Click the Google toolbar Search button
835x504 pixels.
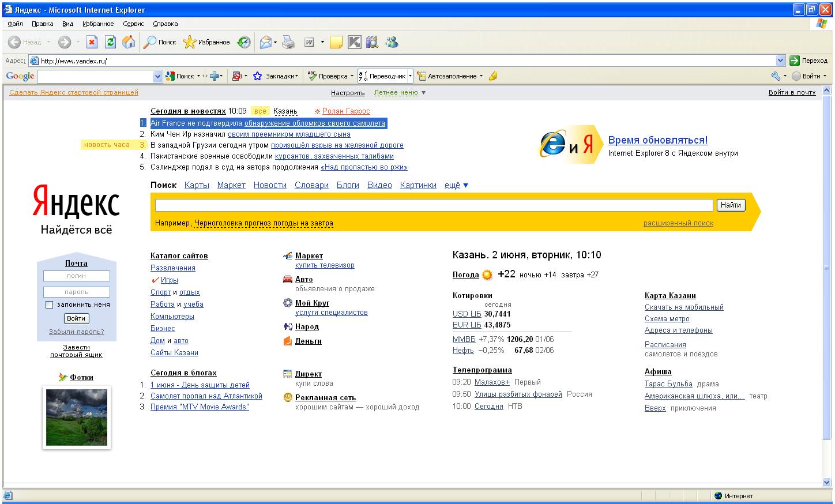pyautogui.click(x=180, y=76)
